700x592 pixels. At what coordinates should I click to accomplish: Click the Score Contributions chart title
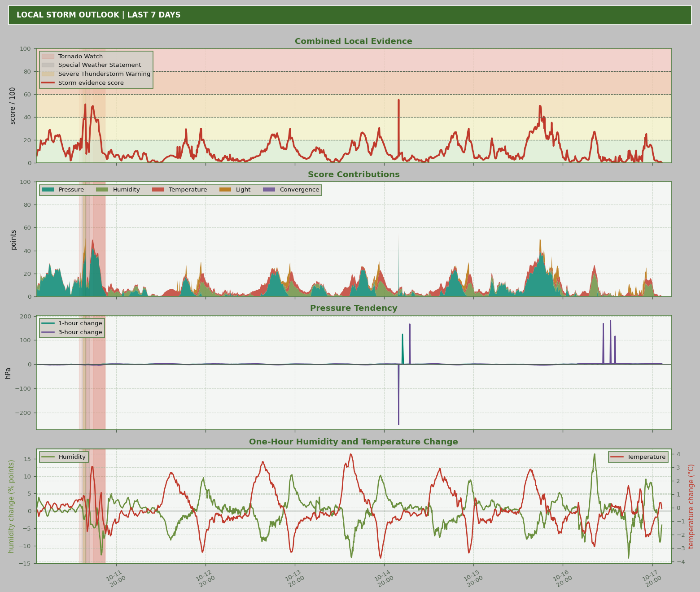pos(354,174)
